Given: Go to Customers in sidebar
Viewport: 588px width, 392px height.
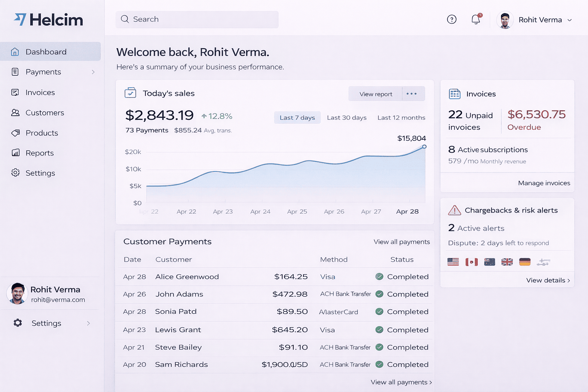Looking at the screenshot, I should click(44, 113).
